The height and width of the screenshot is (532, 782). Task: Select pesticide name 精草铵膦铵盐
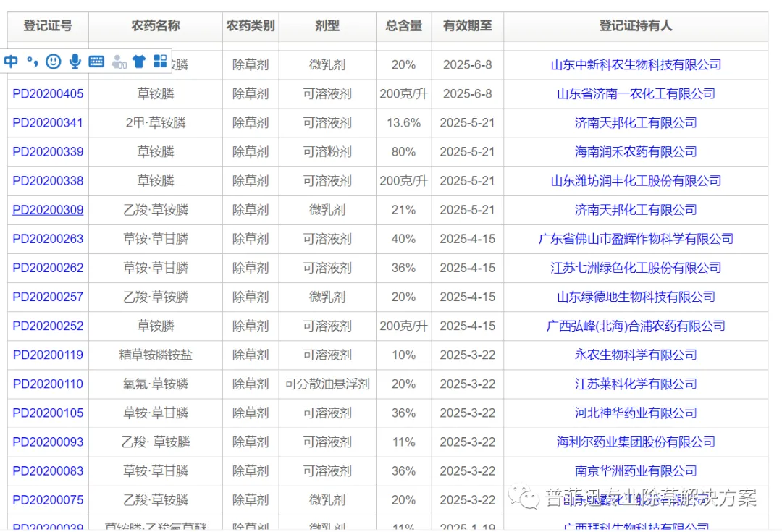156,355
